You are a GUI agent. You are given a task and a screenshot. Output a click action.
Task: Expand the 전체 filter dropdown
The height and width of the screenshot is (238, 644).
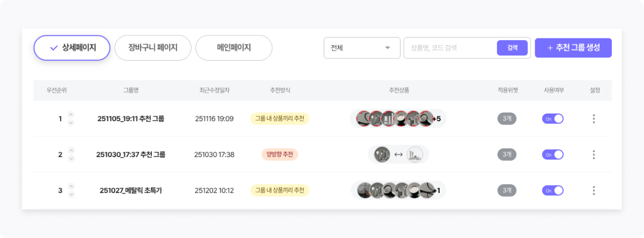[x=362, y=48]
